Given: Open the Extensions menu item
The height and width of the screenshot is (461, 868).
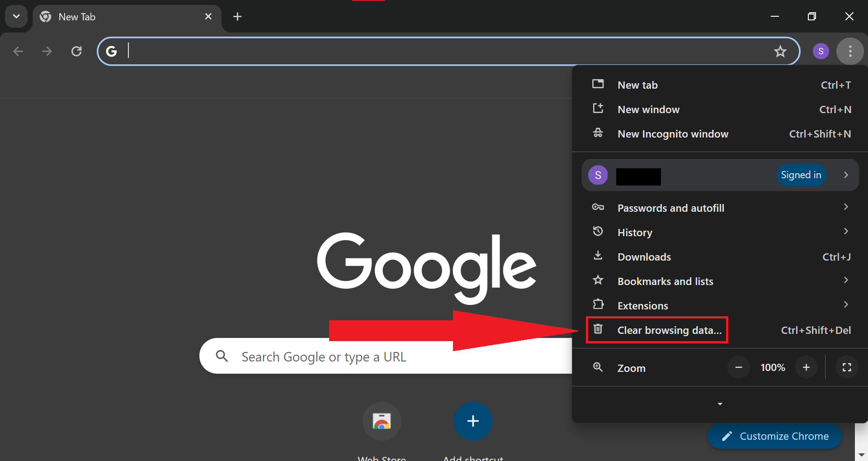Looking at the screenshot, I should coord(720,306).
